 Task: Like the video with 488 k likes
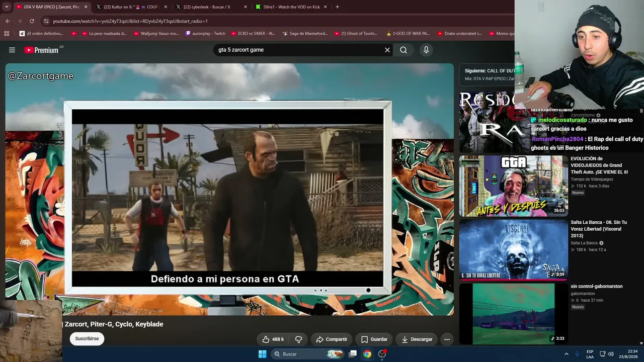click(273, 339)
